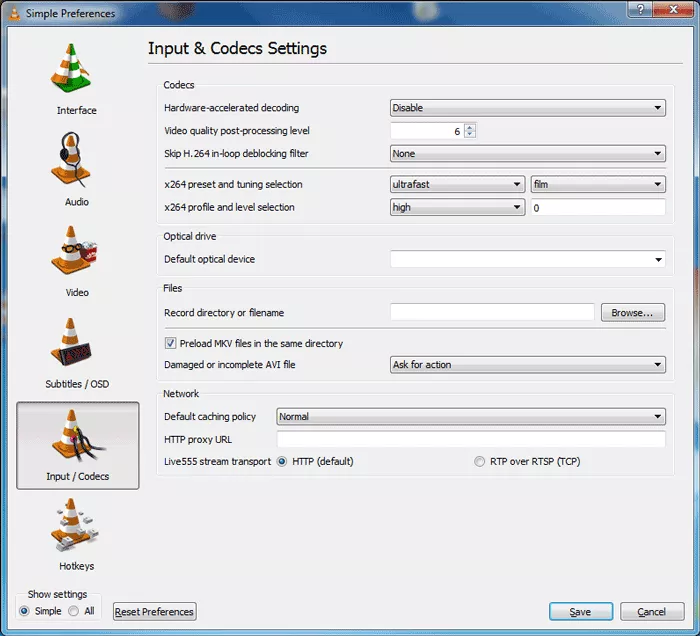Open x264 profile high dropdown
The image size is (700, 636).
457,208
